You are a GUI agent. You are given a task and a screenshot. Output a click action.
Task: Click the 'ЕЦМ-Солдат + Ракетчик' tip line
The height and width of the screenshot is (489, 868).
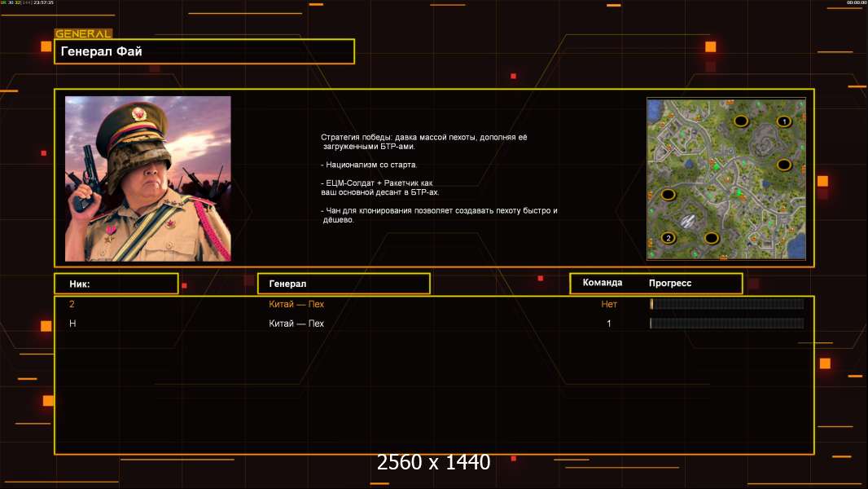tap(379, 187)
